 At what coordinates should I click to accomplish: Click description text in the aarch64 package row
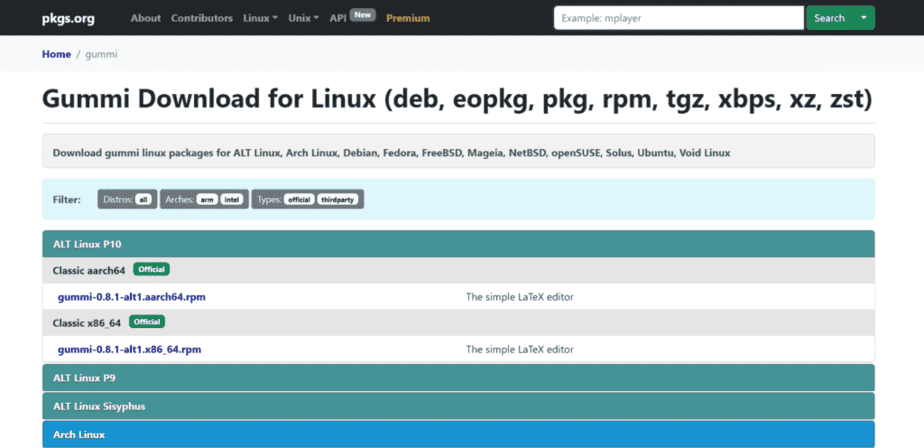[x=520, y=297]
